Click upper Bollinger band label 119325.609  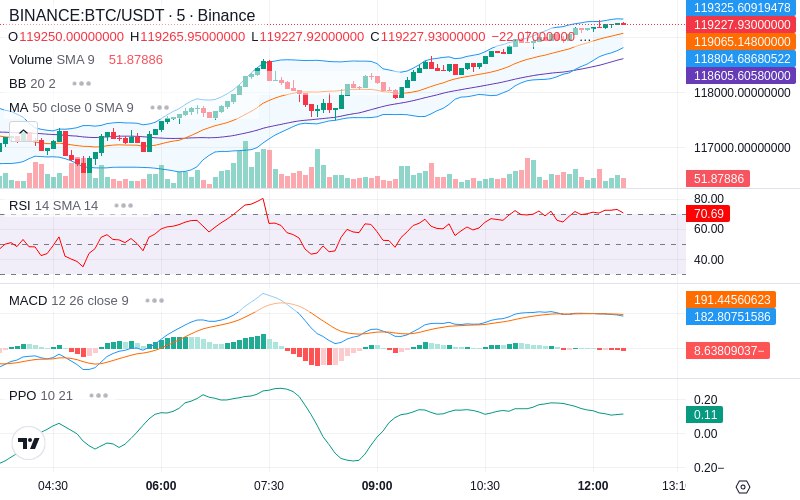[x=741, y=8]
